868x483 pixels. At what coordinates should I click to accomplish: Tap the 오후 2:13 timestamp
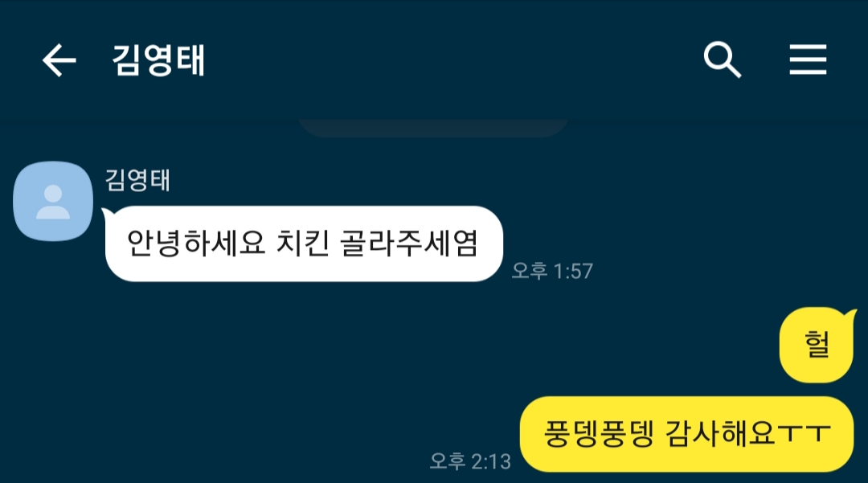[x=470, y=461]
